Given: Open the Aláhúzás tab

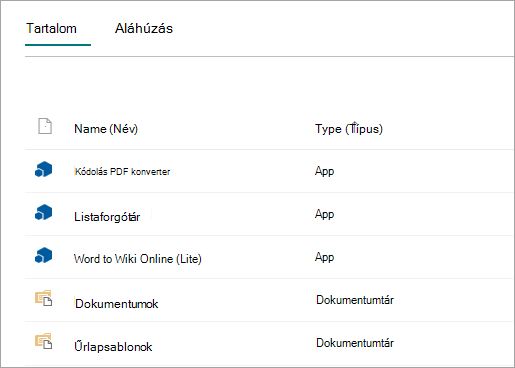Looking at the screenshot, I should [144, 28].
